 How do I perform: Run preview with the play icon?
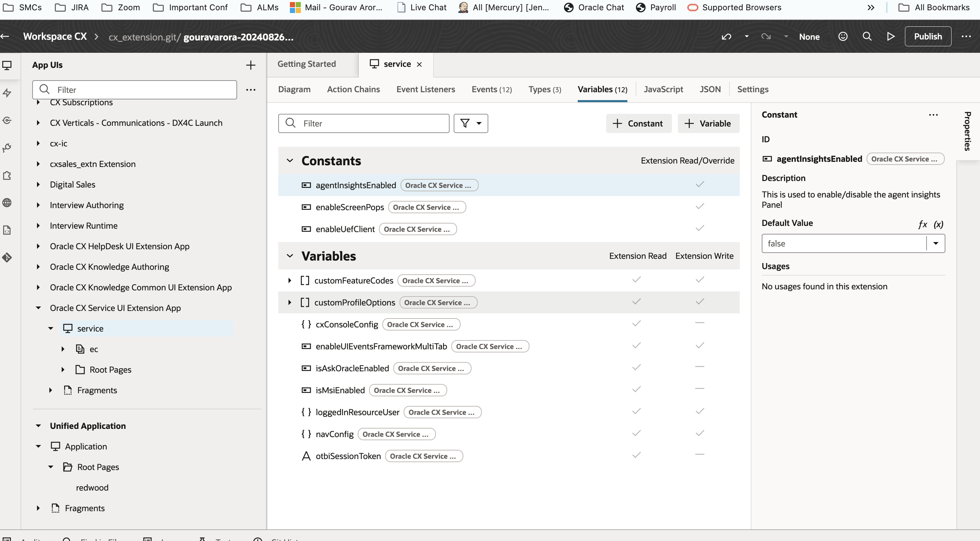(891, 37)
